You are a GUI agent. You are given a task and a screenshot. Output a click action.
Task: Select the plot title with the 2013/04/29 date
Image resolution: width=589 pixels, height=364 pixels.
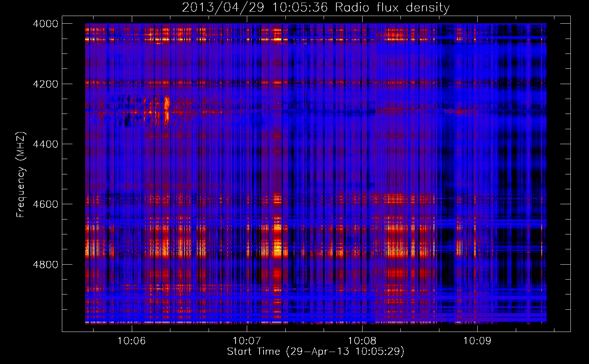coord(316,8)
